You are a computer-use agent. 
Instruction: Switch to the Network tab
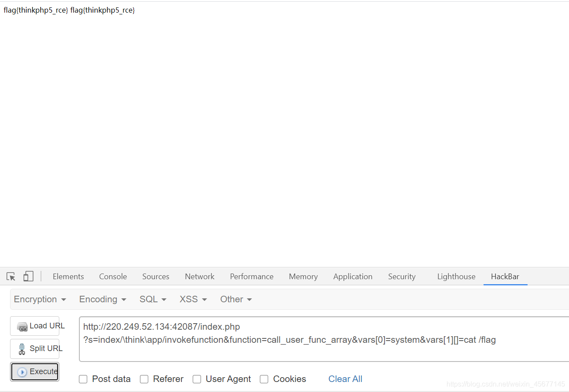pyautogui.click(x=200, y=277)
